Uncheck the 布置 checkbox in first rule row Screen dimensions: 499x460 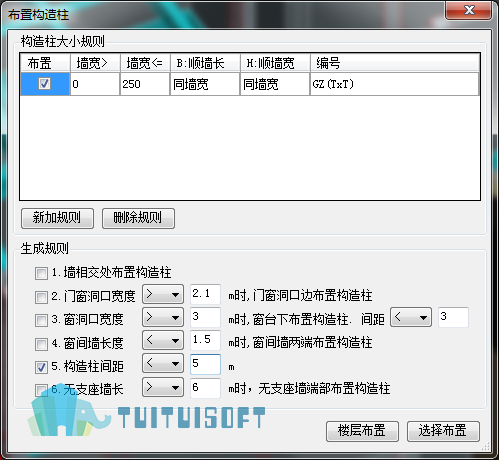pos(44,84)
